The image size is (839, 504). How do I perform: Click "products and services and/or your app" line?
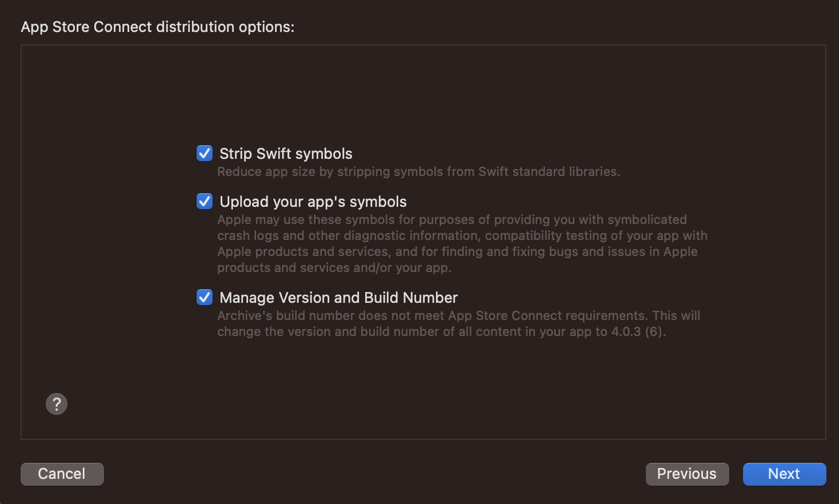(334, 267)
